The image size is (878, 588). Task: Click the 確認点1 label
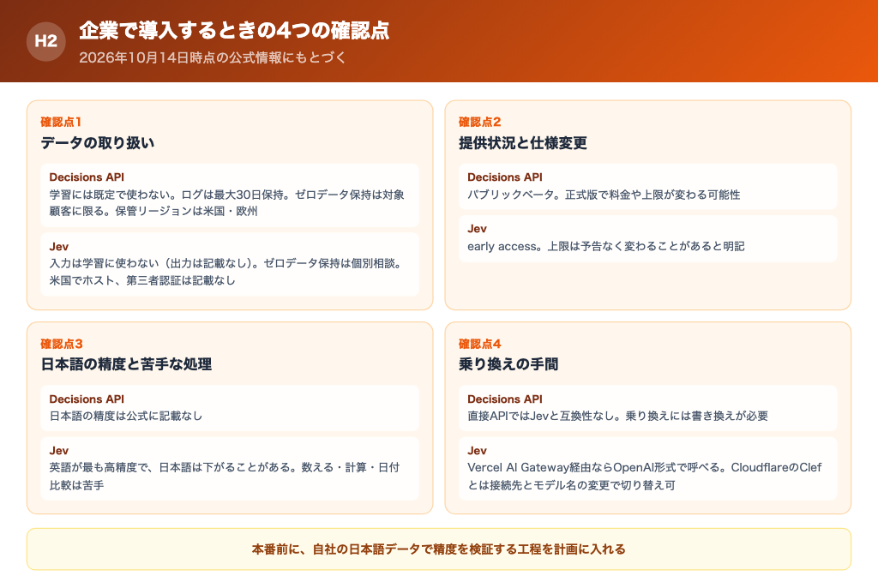click(x=61, y=122)
